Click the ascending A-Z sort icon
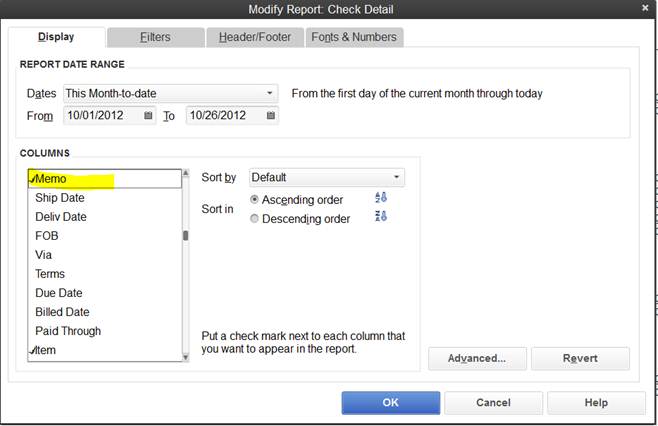The image size is (658, 426). click(x=380, y=199)
